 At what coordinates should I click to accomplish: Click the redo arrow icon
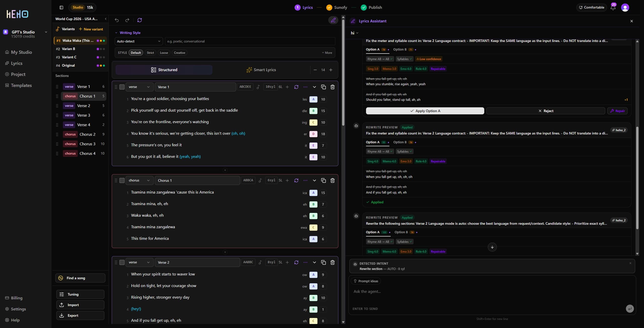127,20
